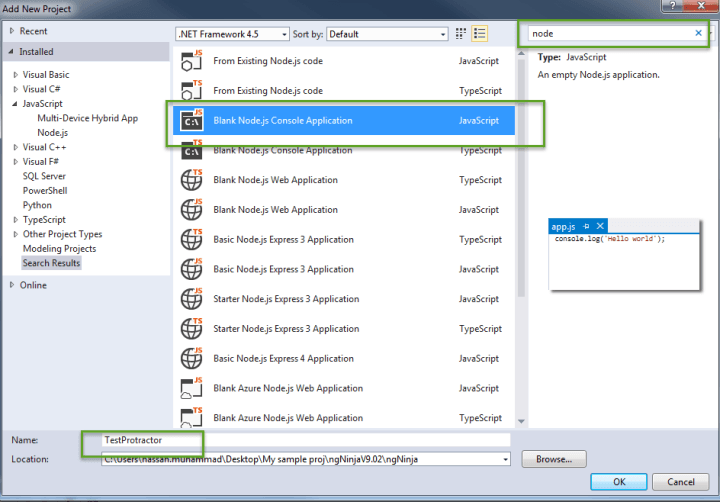Screen dimensions: 720x502
Task: Select the PowerShell category
Action: click(45, 191)
